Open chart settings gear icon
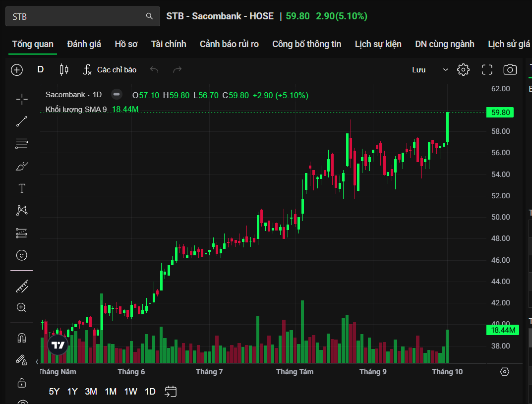The width and height of the screenshot is (532, 404). point(463,70)
